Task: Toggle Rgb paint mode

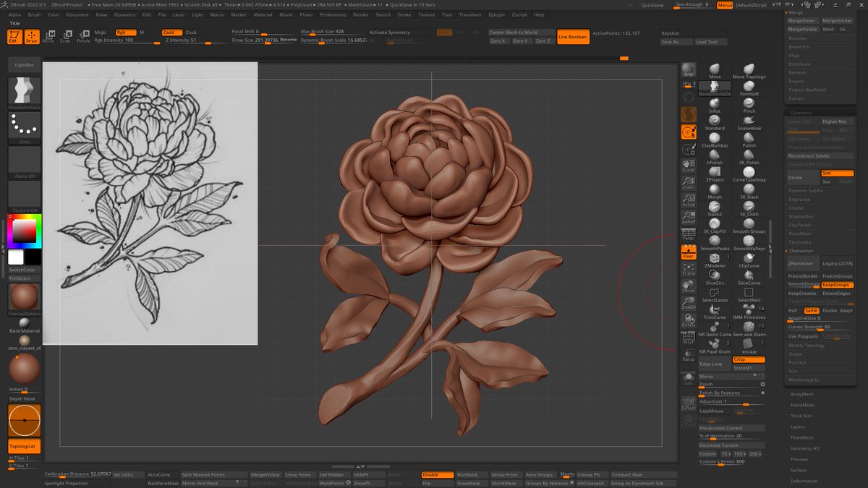Action: point(124,33)
